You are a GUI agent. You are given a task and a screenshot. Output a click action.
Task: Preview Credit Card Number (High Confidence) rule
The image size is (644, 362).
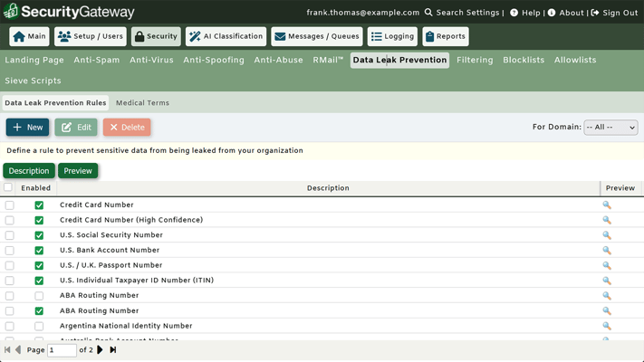(607, 220)
